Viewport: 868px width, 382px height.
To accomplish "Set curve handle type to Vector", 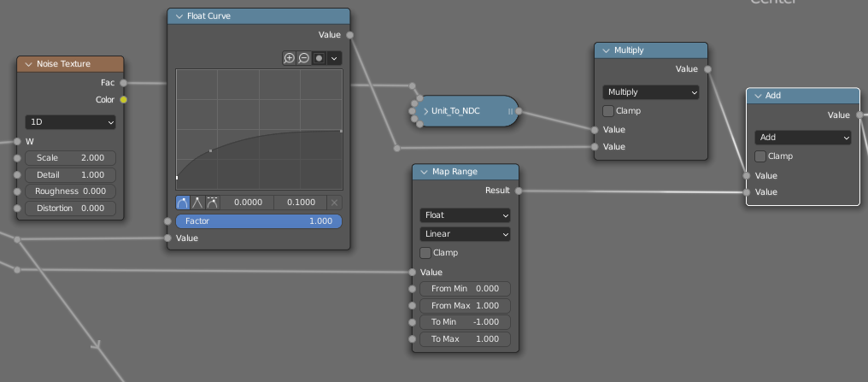I will click(197, 203).
